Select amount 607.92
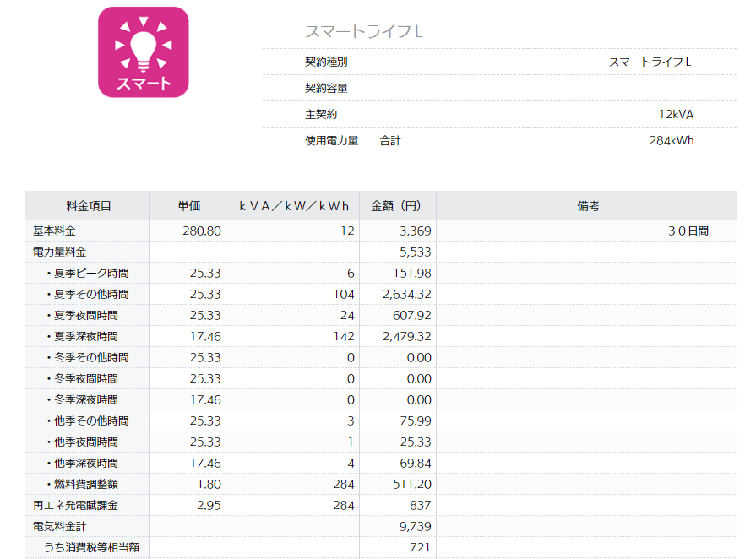The width and height of the screenshot is (756, 559). pyautogui.click(x=411, y=316)
